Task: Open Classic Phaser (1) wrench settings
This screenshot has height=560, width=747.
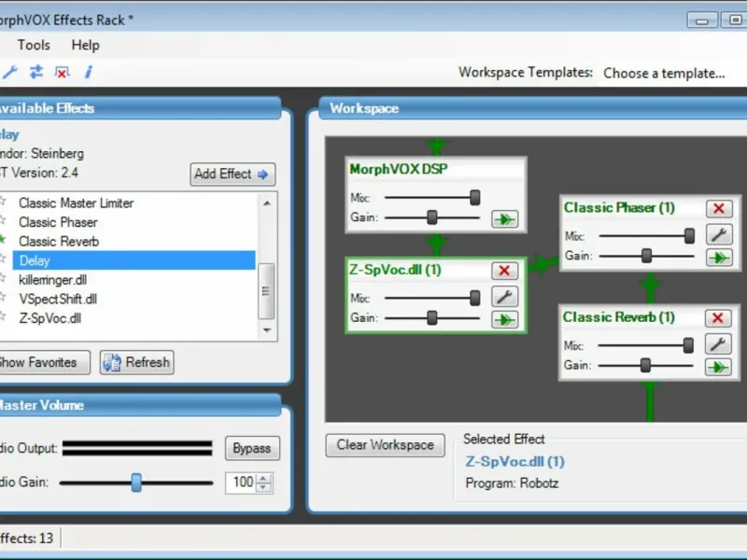Action: click(719, 235)
